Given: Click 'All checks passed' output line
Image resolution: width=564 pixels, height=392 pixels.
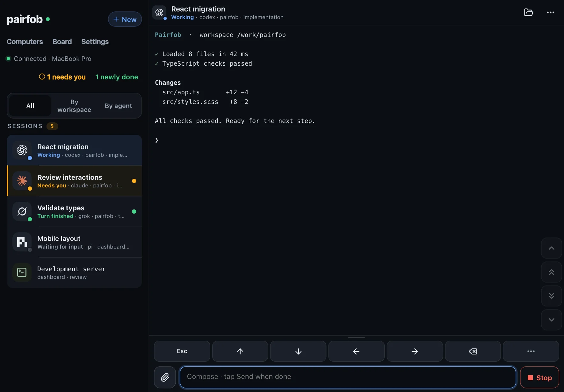Looking at the screenshot, I should tap(235, 121).
